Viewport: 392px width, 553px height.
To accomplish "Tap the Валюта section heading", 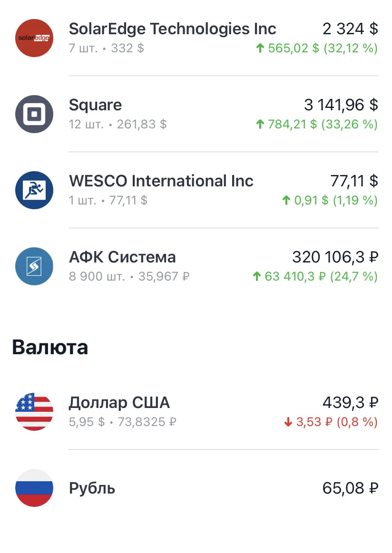I will [x=50, y=347].
